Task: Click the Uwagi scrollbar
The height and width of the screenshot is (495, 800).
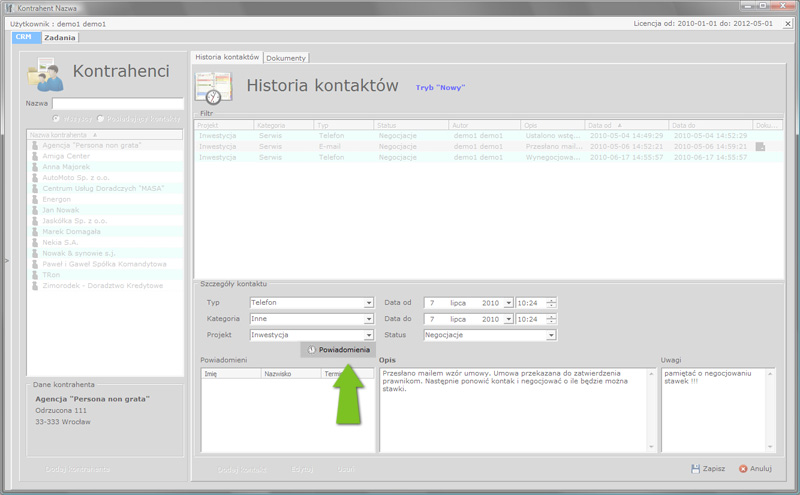Action: tap(770, 410)
